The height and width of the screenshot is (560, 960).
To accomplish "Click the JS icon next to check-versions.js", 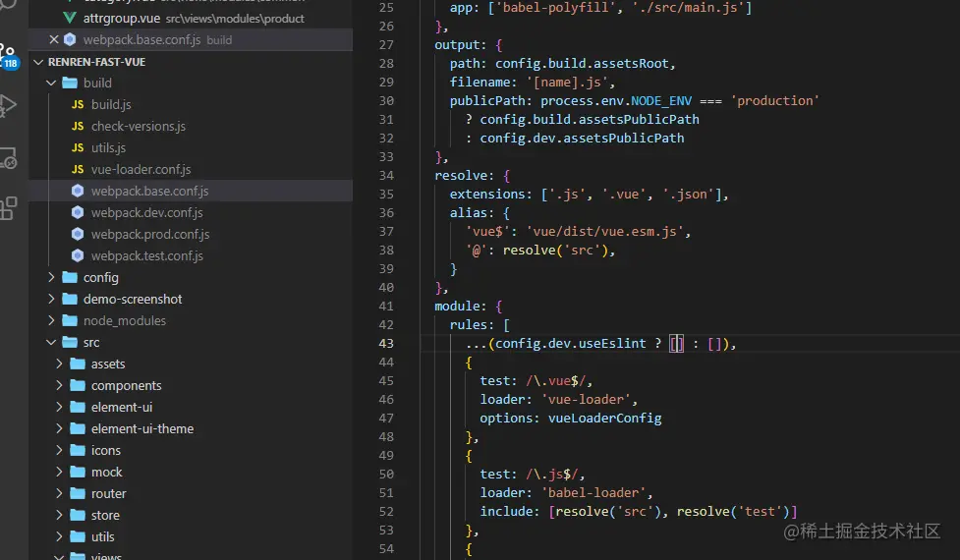I will point(78,126).
